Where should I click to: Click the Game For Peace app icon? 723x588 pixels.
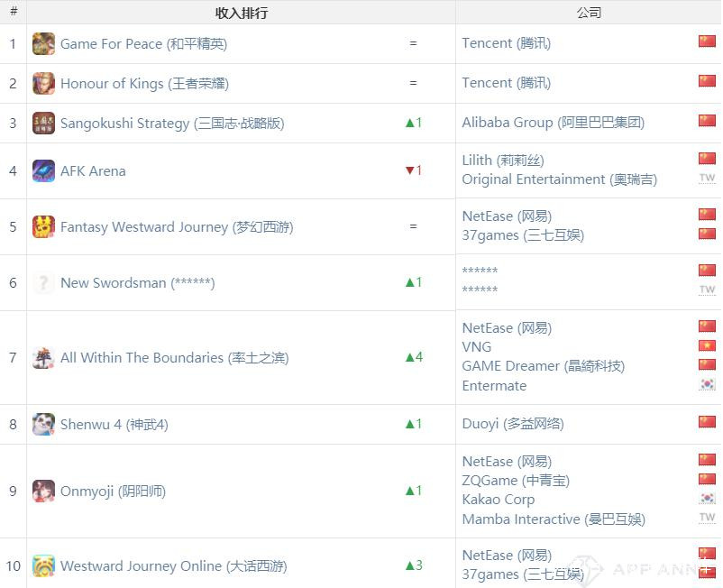(x=43, y=44)
